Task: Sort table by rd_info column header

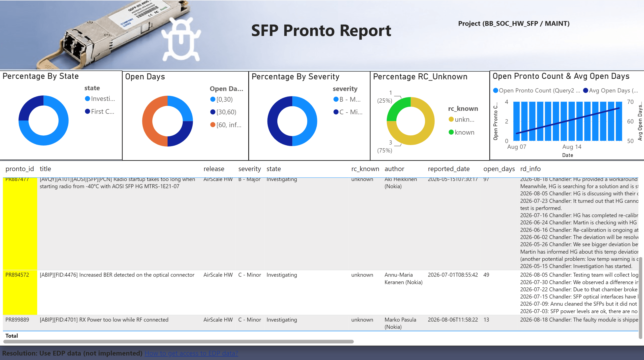Action: (x=530, y=169)
